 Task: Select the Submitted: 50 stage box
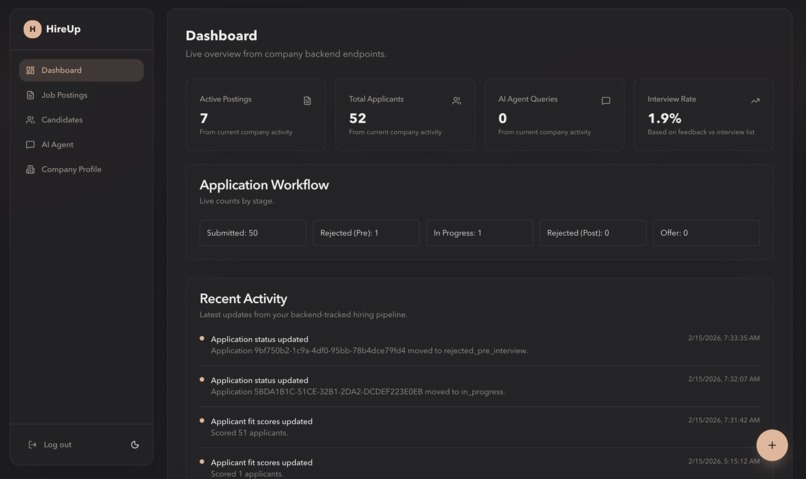[252, 233]
